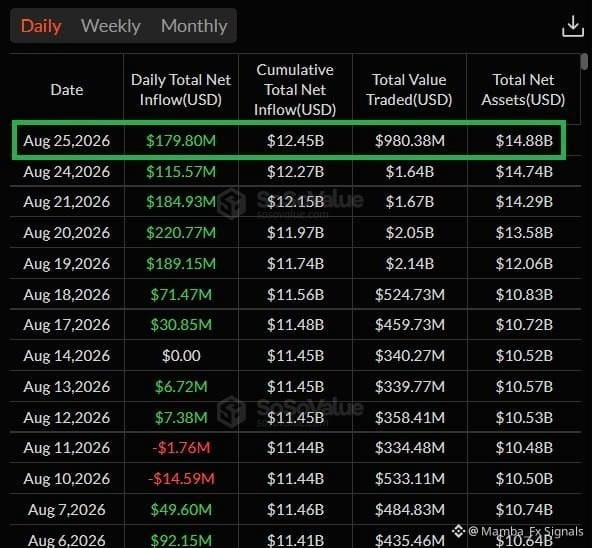Select the $14.29B net assets cell
592x548 pixels.
(524, 202)
